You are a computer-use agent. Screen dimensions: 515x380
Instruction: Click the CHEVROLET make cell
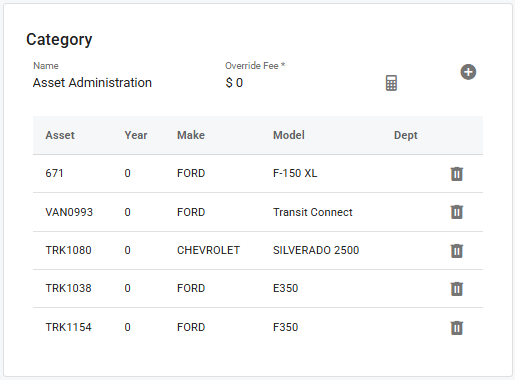208,250
